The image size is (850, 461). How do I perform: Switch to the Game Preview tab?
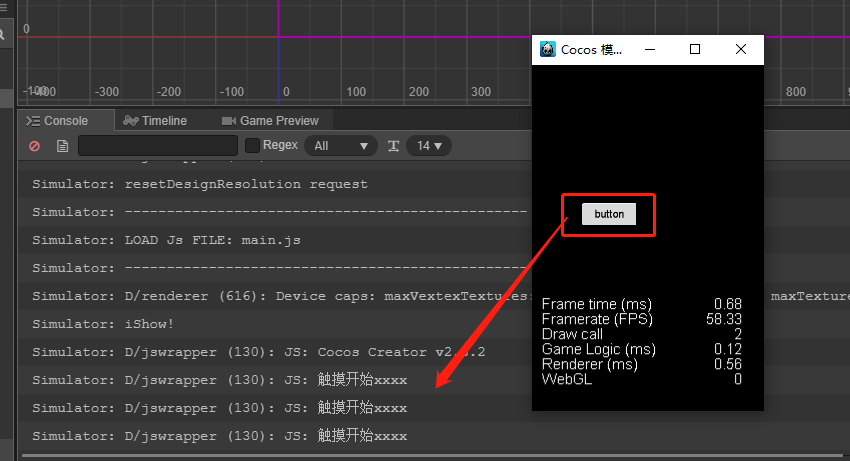(271, 121)
